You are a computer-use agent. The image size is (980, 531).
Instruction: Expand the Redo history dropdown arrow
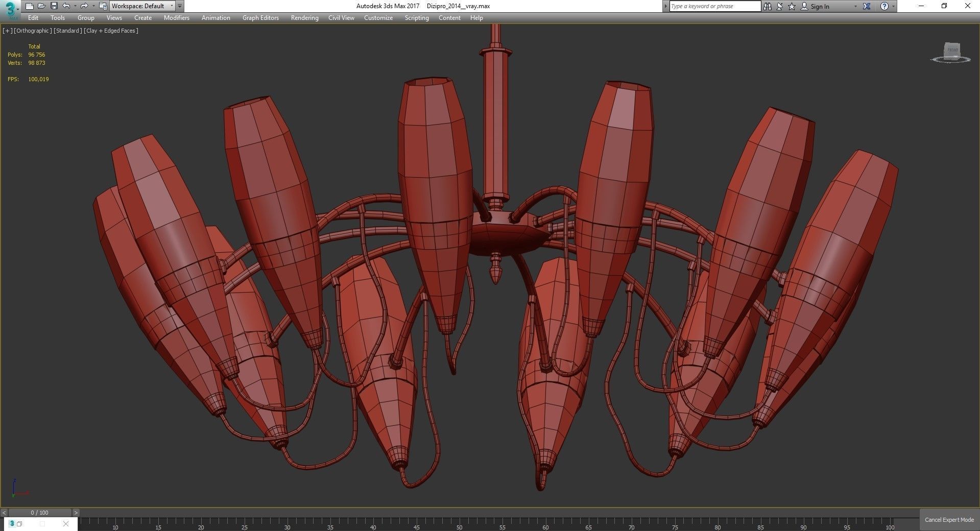click(93, 6)
